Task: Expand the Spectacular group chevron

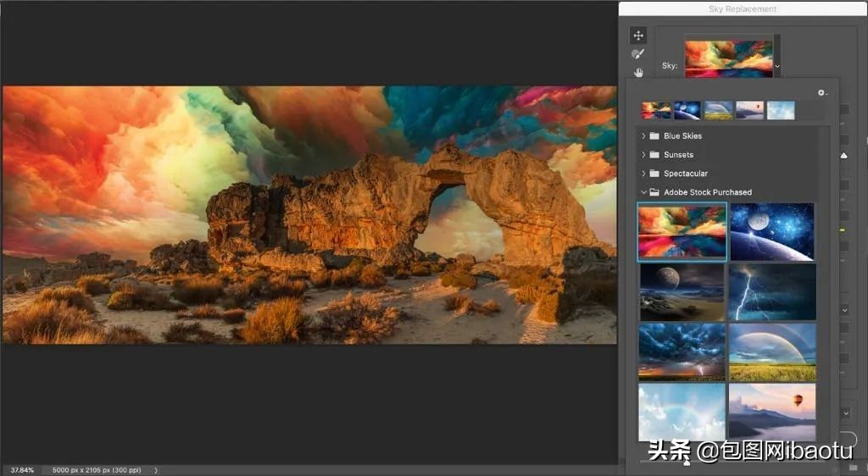Action: pyautogui.click(x=643, y=174)
